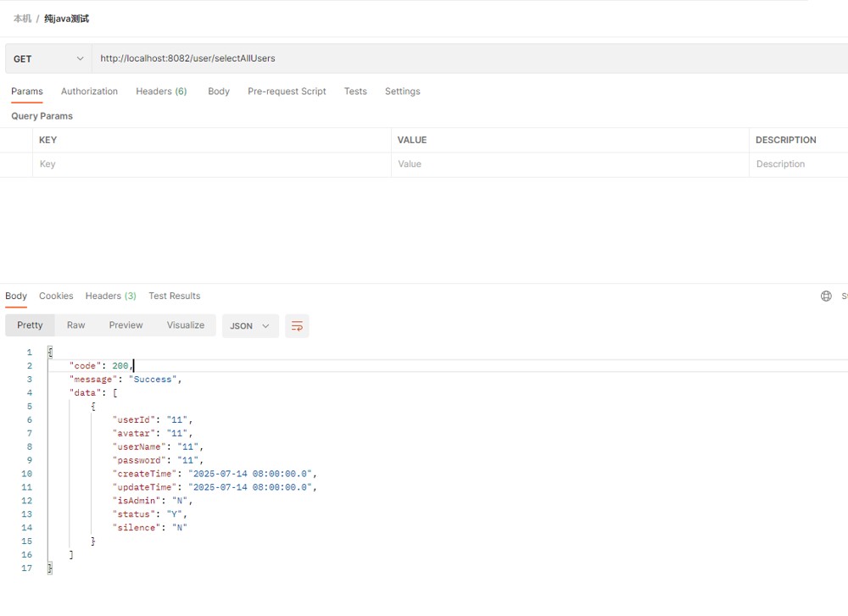Click the "message": "Success" line
The image size is (848, 616).
[x=126, y=380]
